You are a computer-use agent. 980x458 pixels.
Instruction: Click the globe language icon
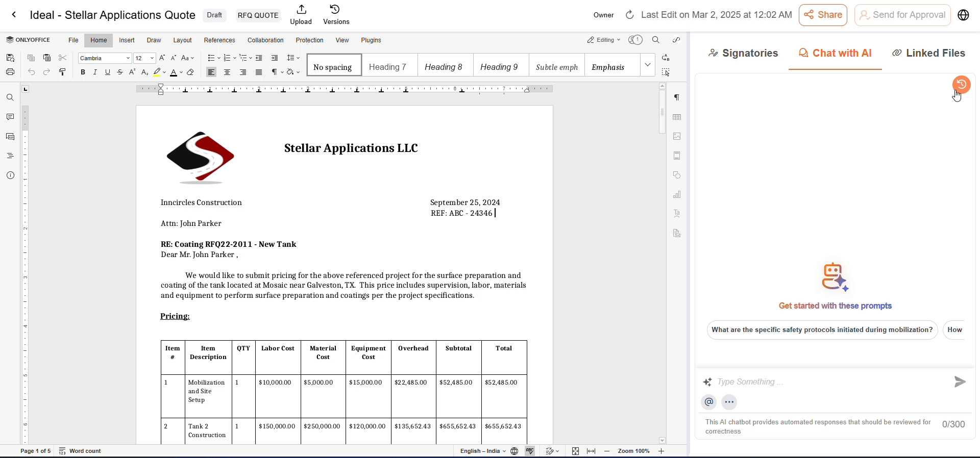point(964,15)
